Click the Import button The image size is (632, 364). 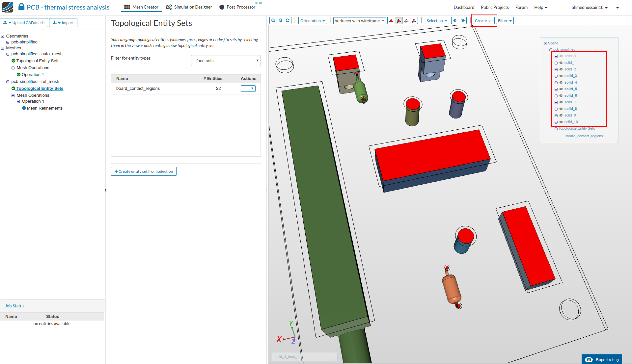(x=63, y=23)
